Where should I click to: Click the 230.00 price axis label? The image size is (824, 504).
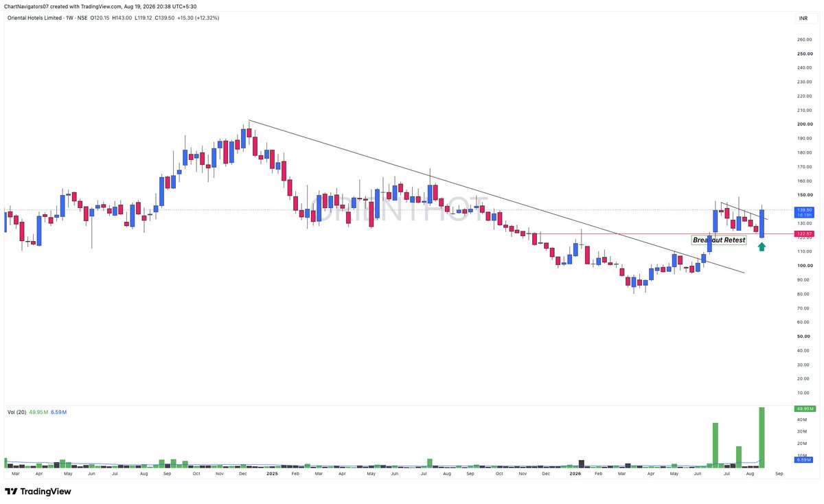pos(805,82)
